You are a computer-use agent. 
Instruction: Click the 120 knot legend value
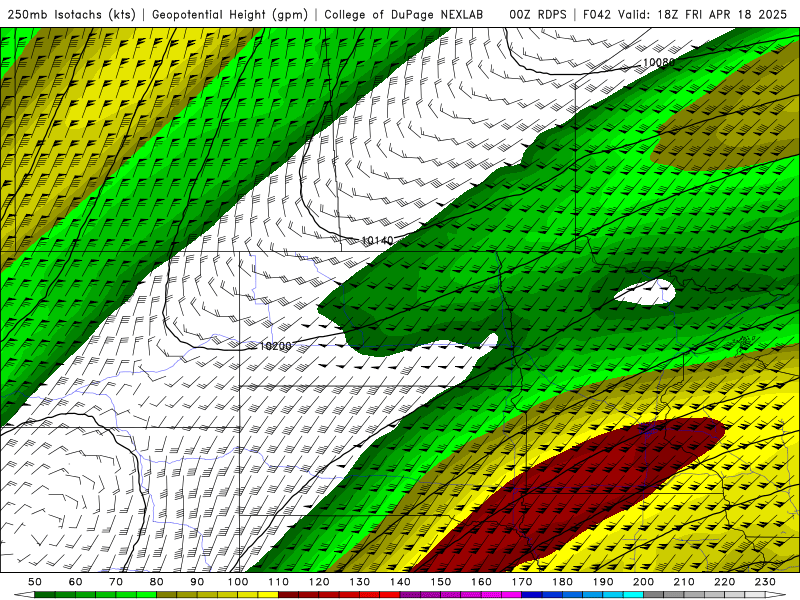[319, 582]
